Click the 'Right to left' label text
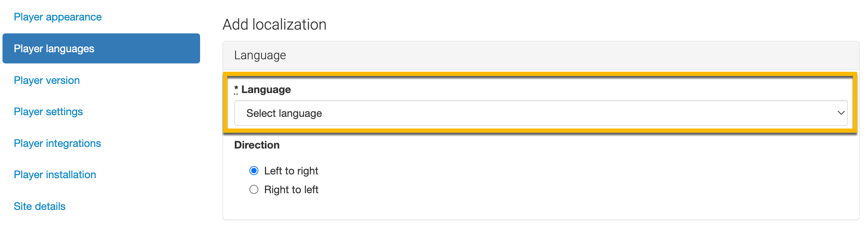This screenshot has height=227, width=868. 291,190
